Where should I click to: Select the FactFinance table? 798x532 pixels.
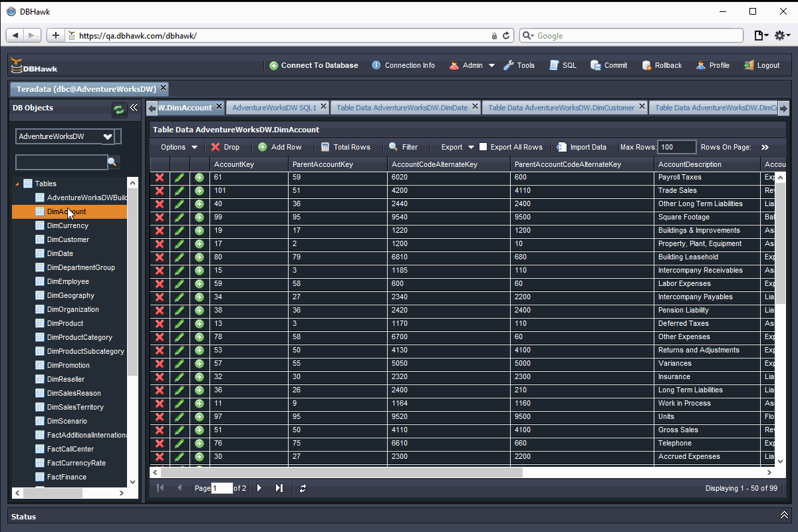[x=66, y=477]
